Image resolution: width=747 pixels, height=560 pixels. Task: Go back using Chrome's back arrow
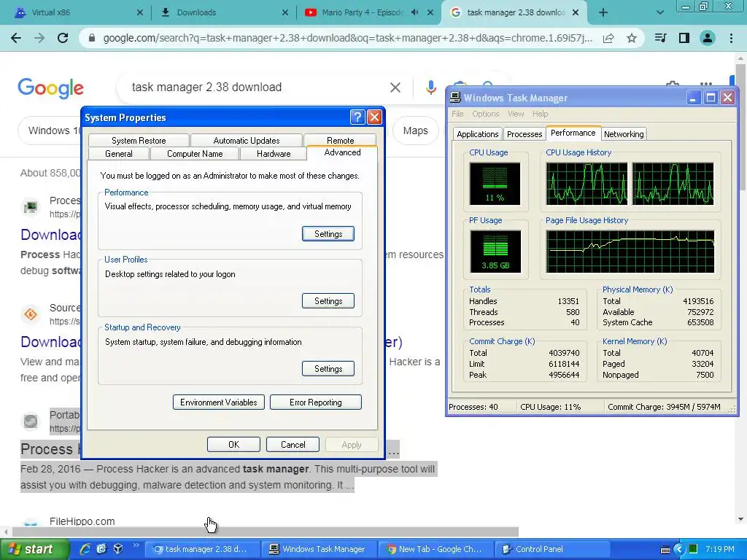16,38
